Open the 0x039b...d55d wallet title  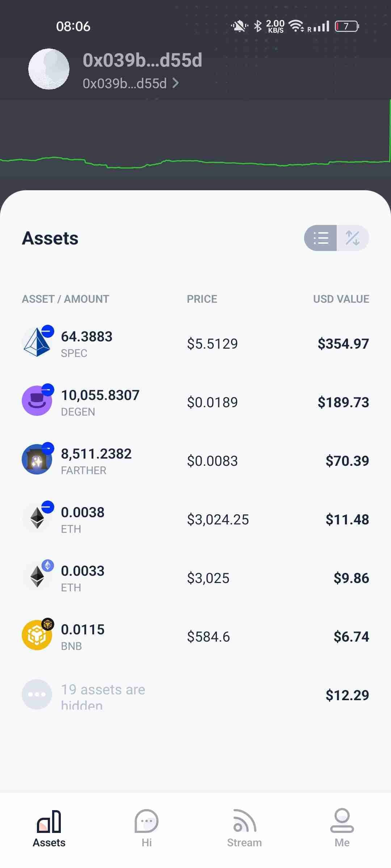142,60
